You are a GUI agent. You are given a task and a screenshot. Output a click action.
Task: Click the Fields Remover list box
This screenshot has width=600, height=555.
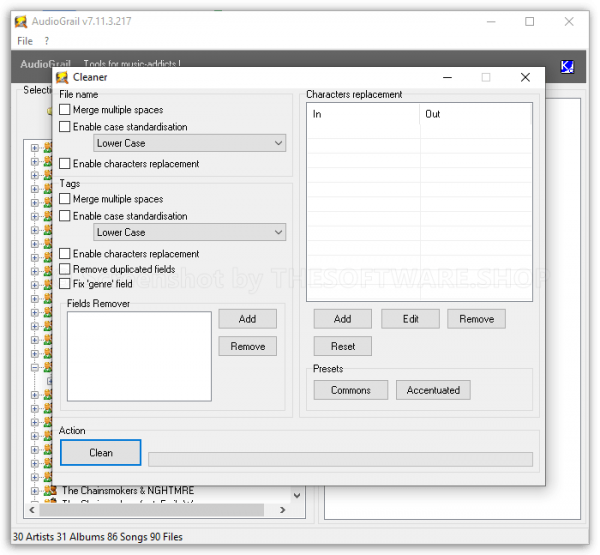coord(139,356)
